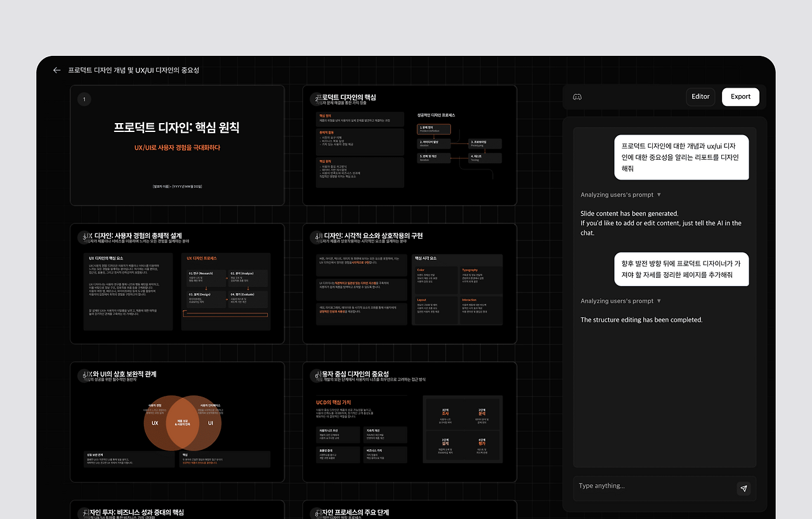Open the Editor view
This screenshot has height=519, width=812.
point(700,97)
